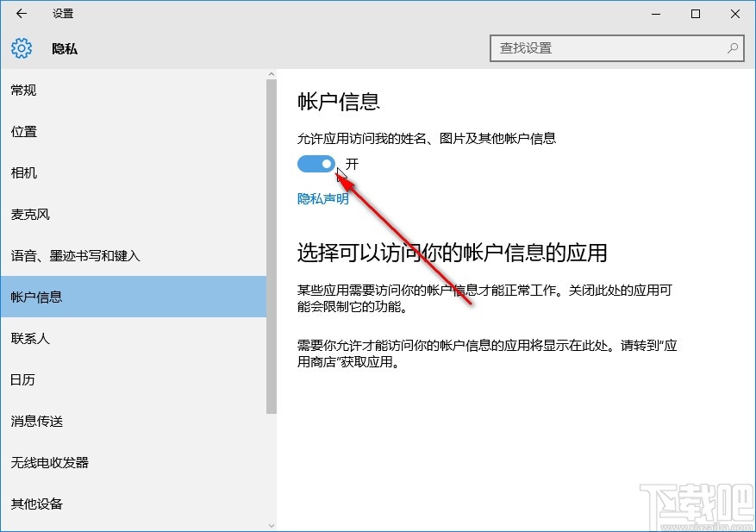
Task: Switch to 常规 privacy settings
Action: pyautogui.click(x=23, y=90)
